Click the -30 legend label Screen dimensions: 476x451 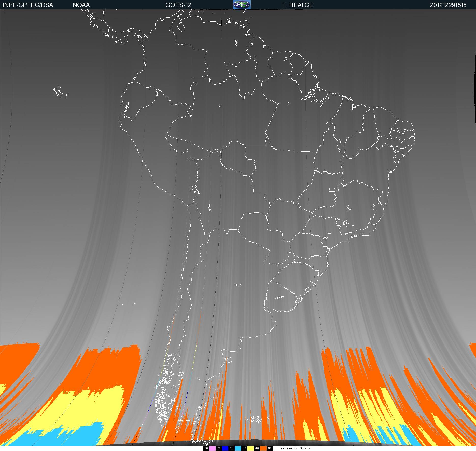coord(270,448)
